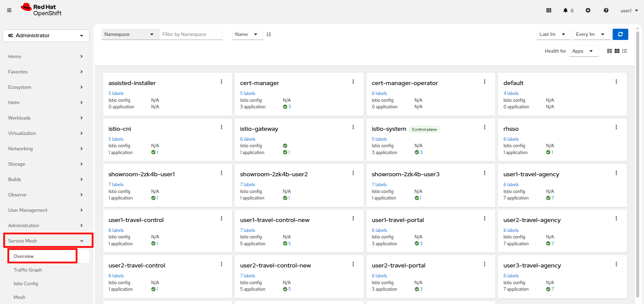644x304 pixels.
Task: Switch to list view
Action: tap(625, 51)
